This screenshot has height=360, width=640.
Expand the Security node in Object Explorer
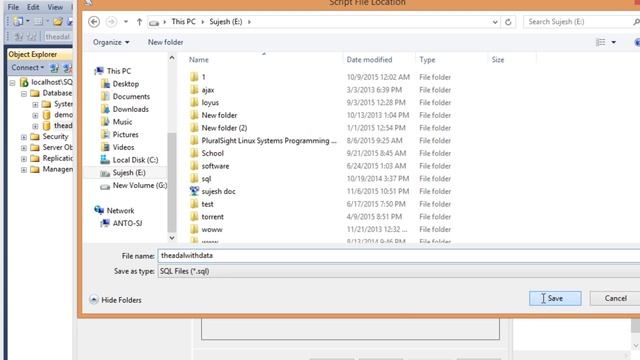(x=24, y=137)
